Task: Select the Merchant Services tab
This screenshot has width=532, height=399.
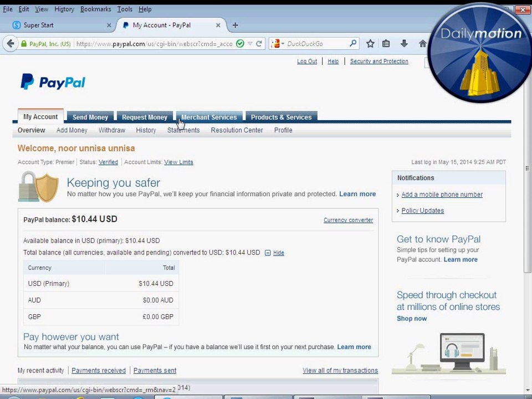Action: (209, 117)
